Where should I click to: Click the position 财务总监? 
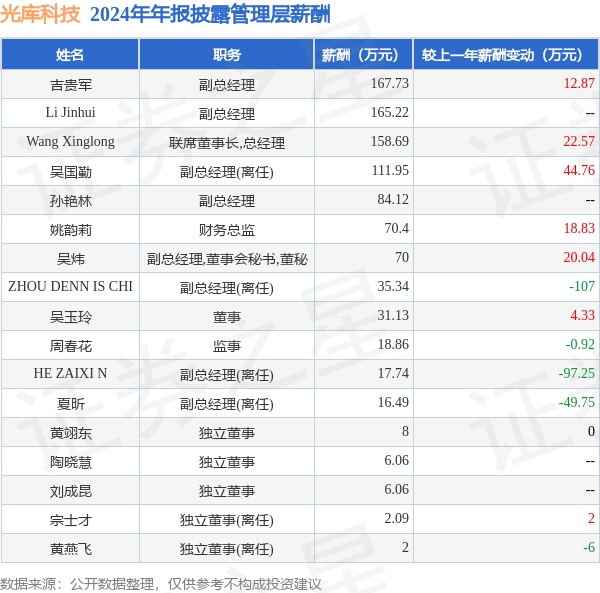pos(227,230)
